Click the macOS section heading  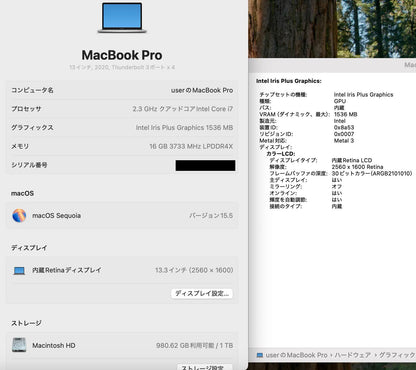coord(22,193)
